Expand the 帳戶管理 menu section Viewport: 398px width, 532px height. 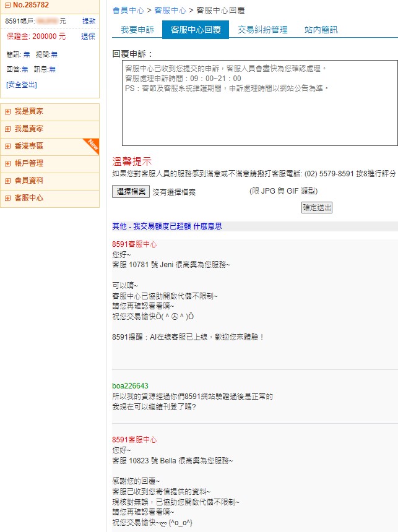(x=8, y=163)
